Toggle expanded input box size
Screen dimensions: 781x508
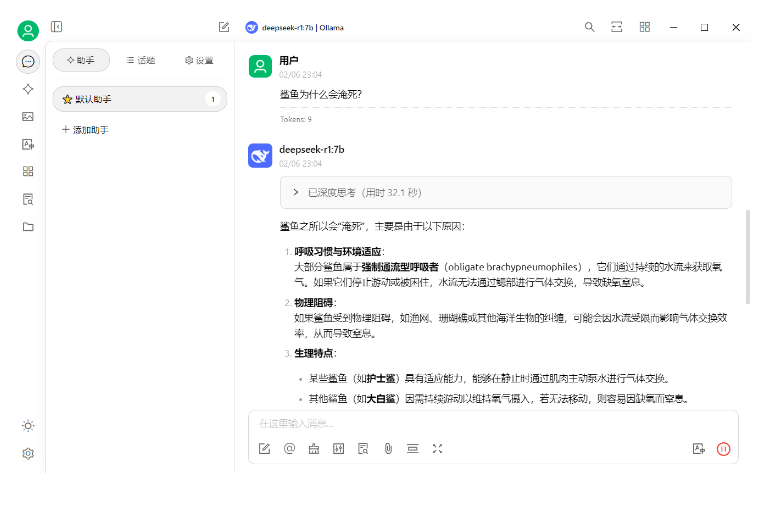[x=437, y=449]
